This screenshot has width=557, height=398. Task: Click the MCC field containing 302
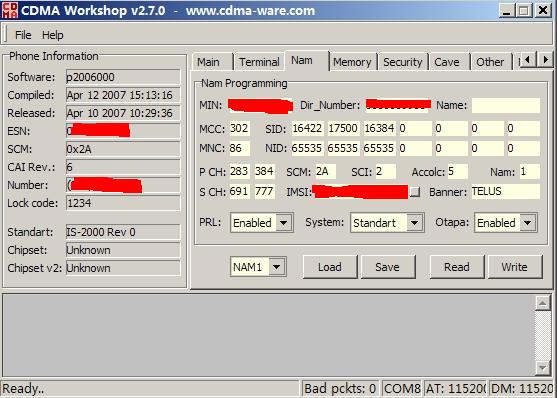(x=239, y=128)
